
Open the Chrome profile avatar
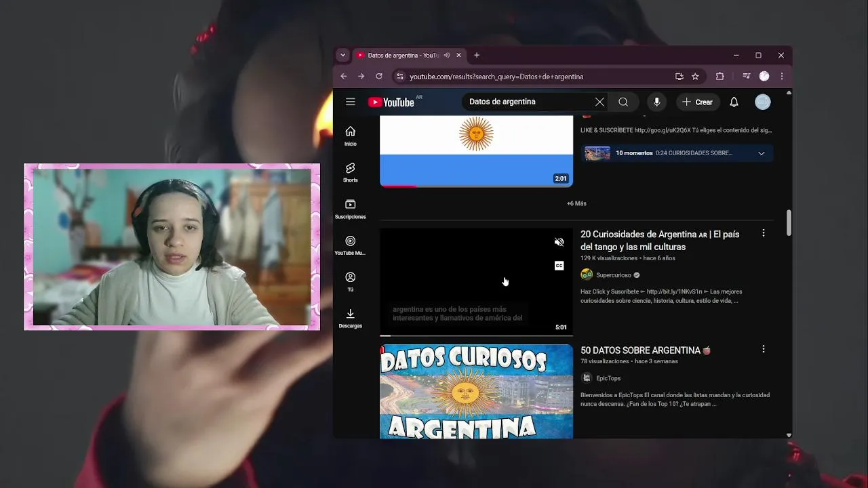tap(764, 77)
